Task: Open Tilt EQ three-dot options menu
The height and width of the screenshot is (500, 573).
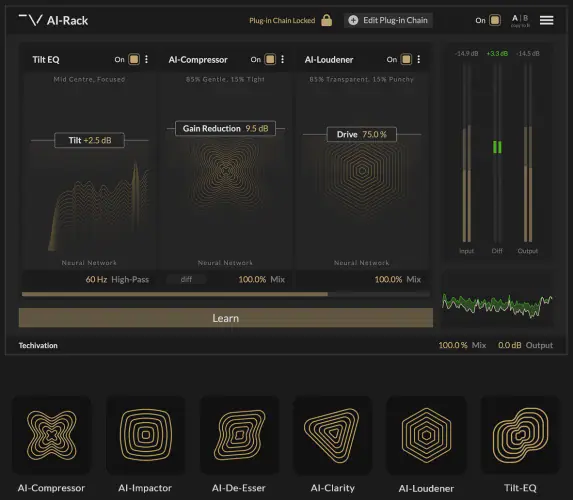Action: (146, 59)
